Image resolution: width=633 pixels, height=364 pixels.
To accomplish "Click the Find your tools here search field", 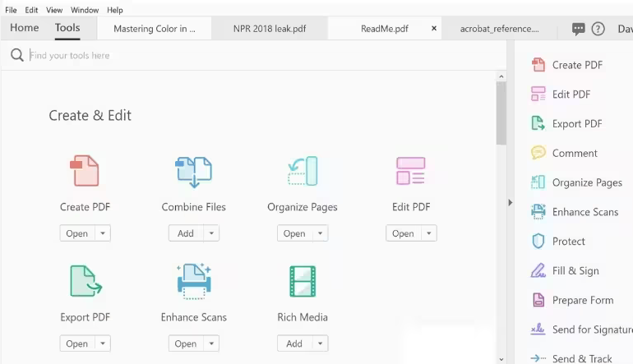I will pyautogui.click(x=247, y=55).
